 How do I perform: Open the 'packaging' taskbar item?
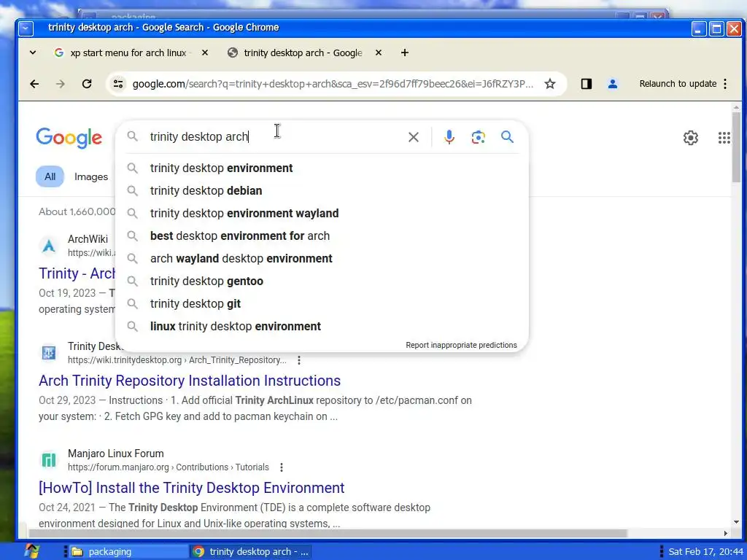[128, 552]
